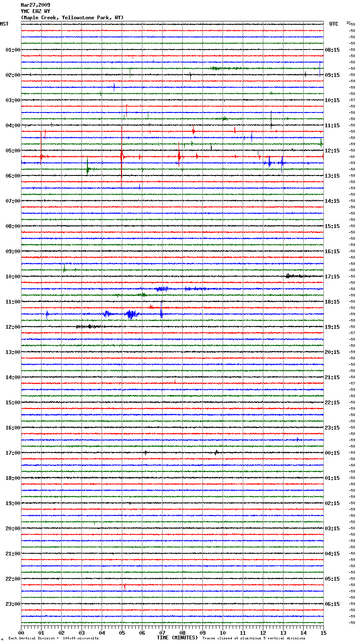Click minute tick label 15 on bottom axis
Image resolution: width=357 pixels, height=644 pixels.
click(x=323, y=633)
